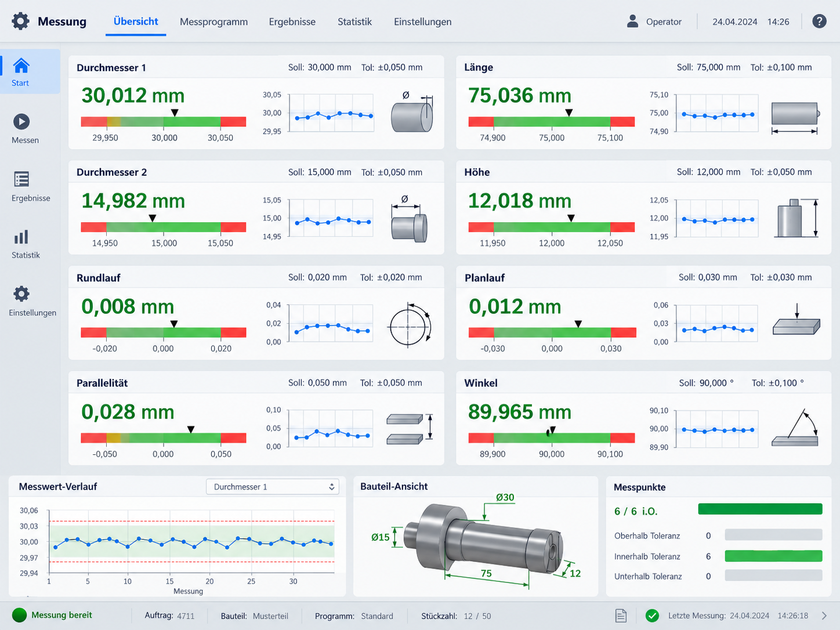Click the 89,965 mm Winkel value

coord(520,412)
